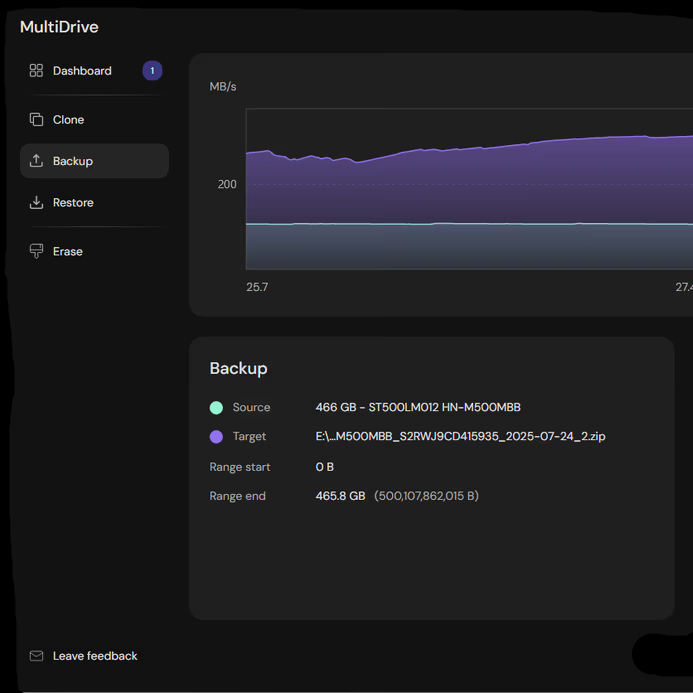The width and height of the screenshot is (693, 693).
Task: Click the feedback envelope icon
Action: (x=36, y=656)
